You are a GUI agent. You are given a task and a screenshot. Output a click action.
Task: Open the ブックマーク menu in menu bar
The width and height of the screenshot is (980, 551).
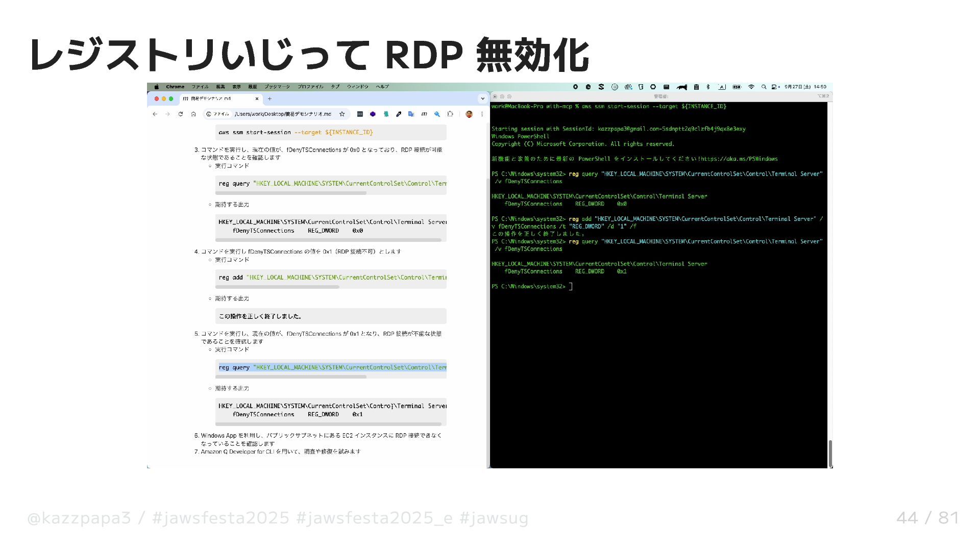[277, 87]
